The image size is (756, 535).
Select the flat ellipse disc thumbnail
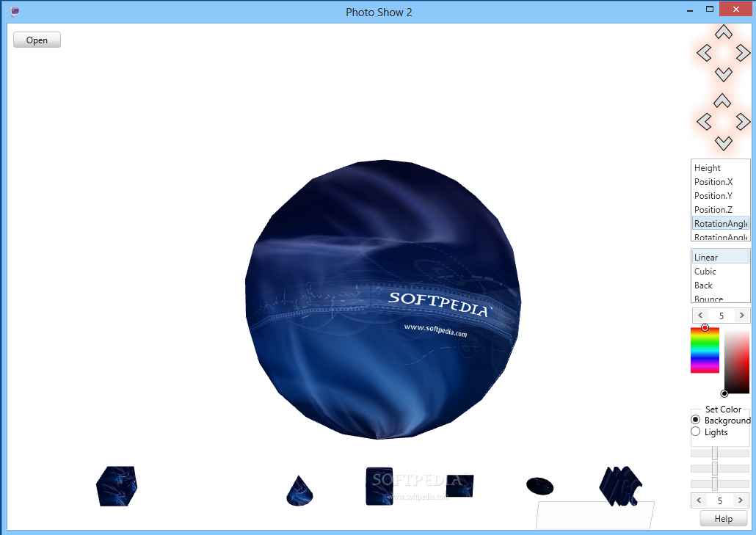pos(540,486)
